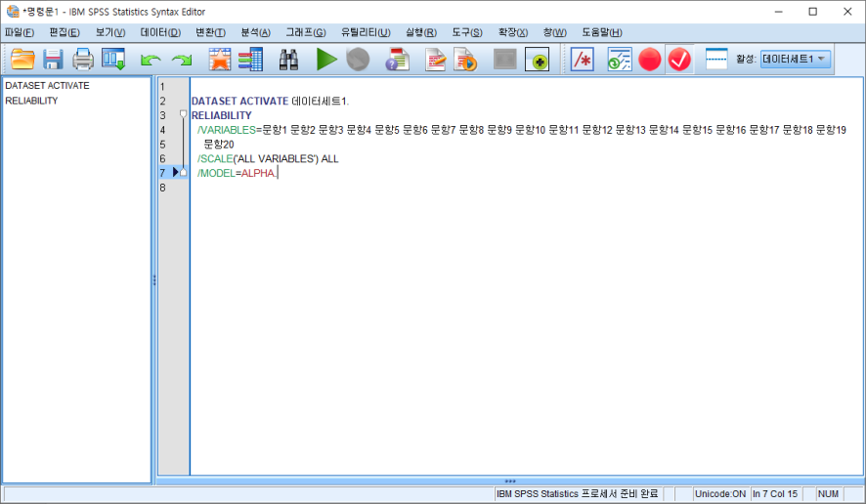Click /SCALE subcommand text
This screenshot has width=866, height=504.
[x=215, y=158]
